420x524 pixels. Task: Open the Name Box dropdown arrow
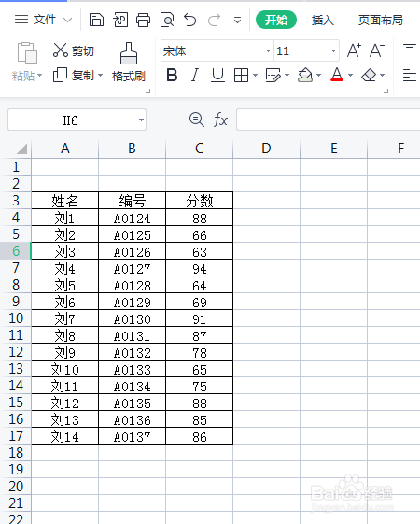pyautogui.click(x=142, y=120)
